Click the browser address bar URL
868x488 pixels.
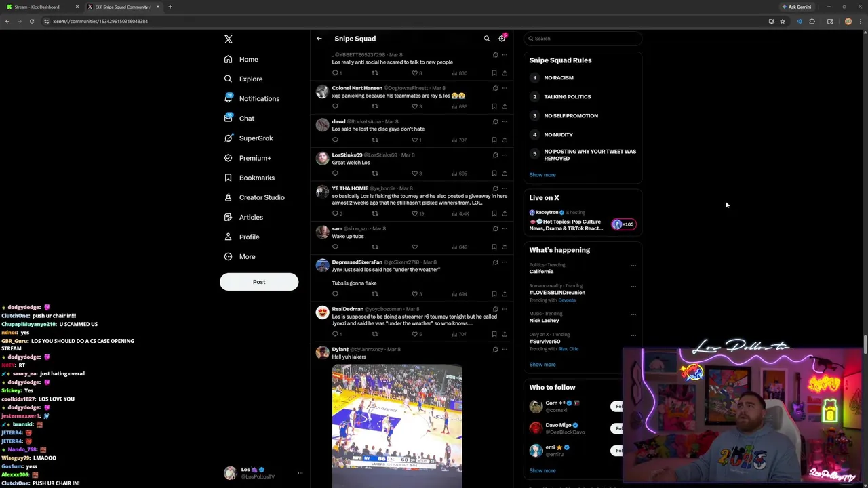point(100,21)
